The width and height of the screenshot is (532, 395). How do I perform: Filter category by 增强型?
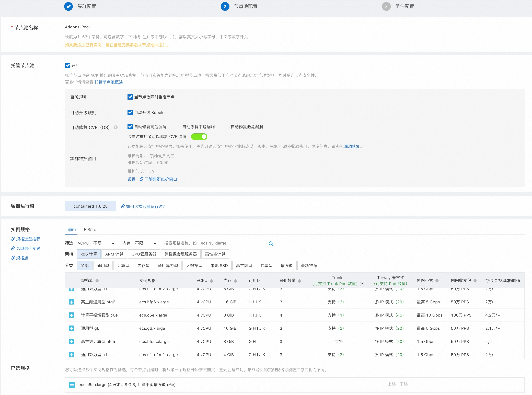pyautogui.click(x=287, y=265)
